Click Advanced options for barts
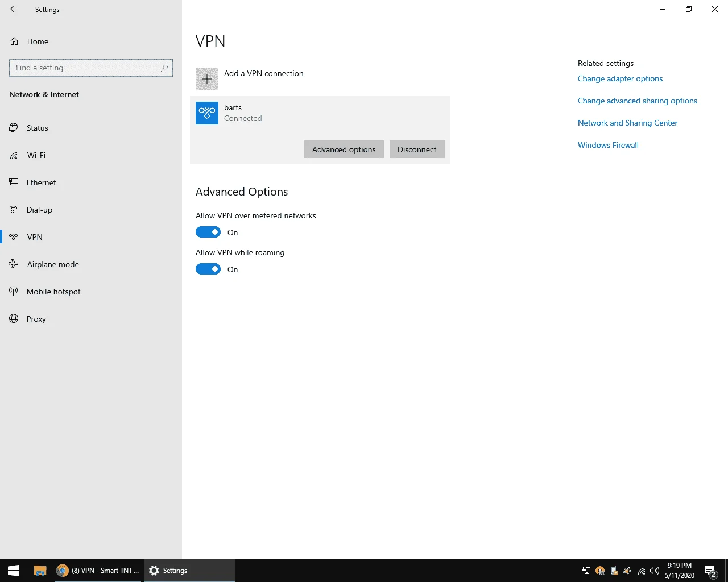 (x=344, y=149)
